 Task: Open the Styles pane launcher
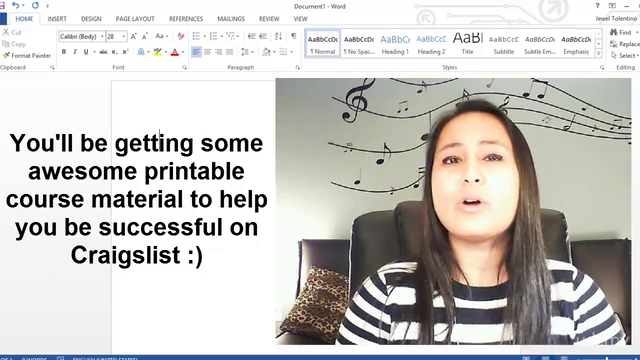(x=602, y=67)
